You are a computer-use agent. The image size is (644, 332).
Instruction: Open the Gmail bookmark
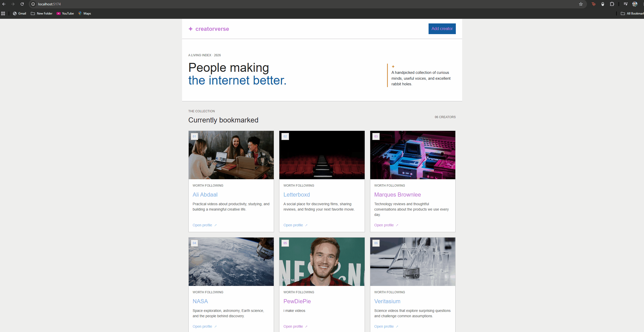[x=20, y=13]
